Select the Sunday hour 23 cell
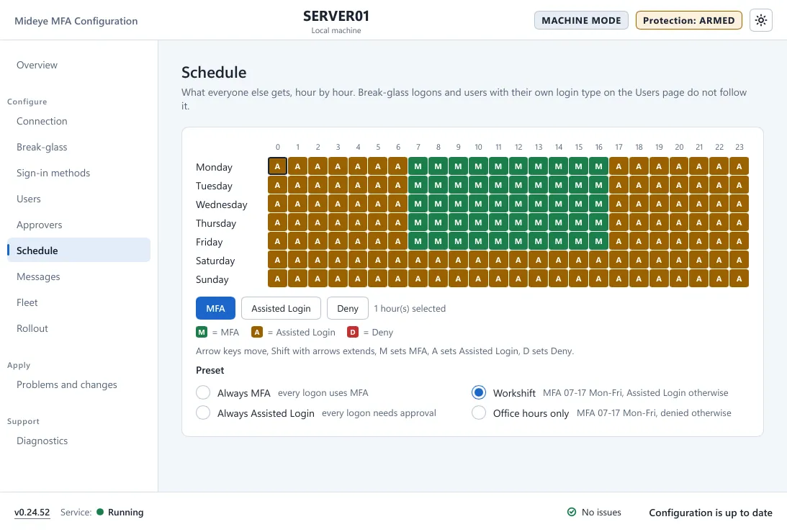This screenshot has width=787, height=532. pyautogui.click(x=739, y=279)
